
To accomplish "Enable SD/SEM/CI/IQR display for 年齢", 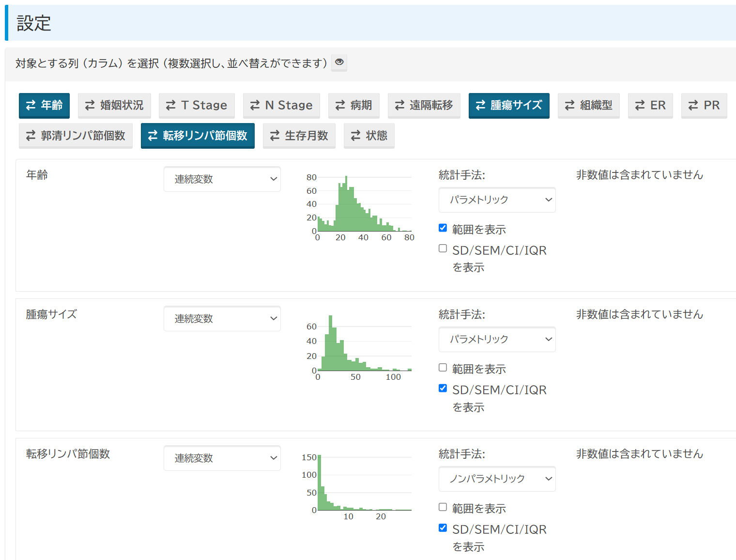I will [x=443, y=249].
